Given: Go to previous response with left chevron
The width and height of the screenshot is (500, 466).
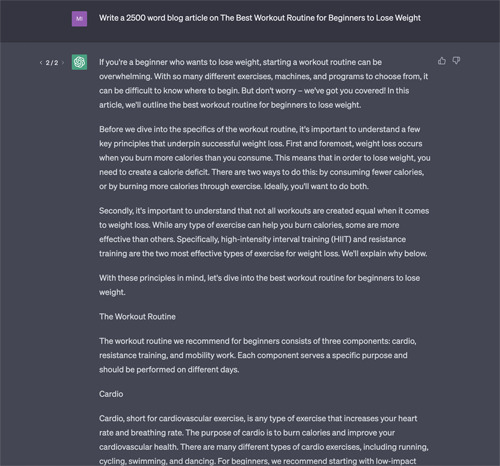Looking at the screenshot, I should [x=41, y=63].
